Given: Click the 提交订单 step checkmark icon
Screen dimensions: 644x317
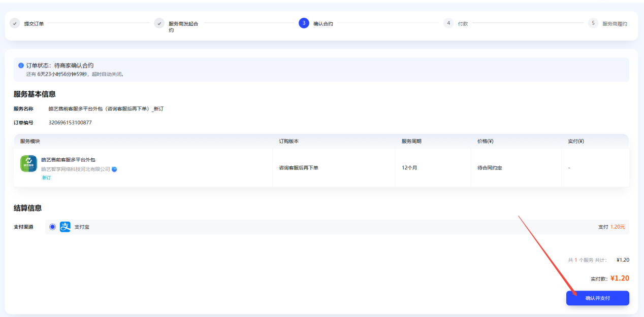Looking at the screenshot, I should pyautogui.click(x=15, y=23).
